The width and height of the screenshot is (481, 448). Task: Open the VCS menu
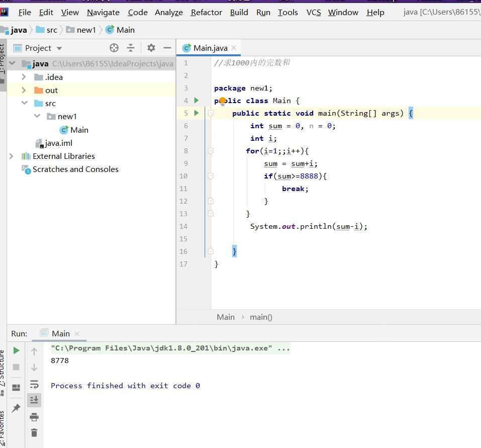[314, 12]
